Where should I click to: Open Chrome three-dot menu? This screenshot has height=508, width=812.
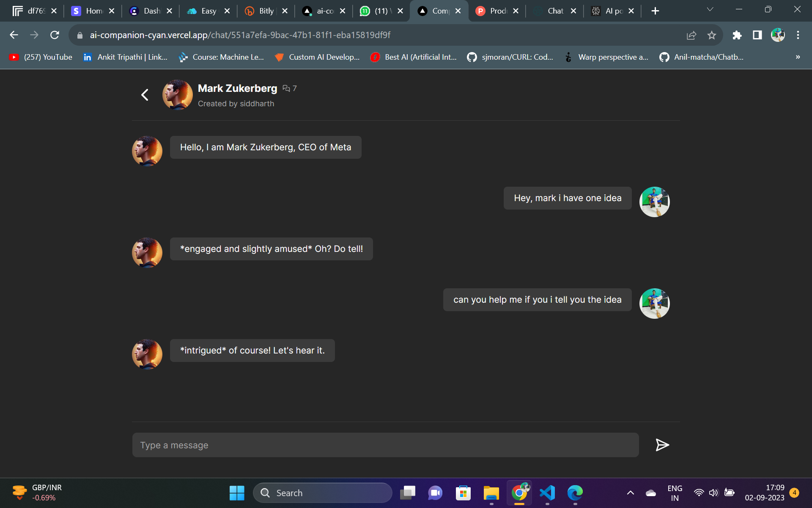coord(798,35)
